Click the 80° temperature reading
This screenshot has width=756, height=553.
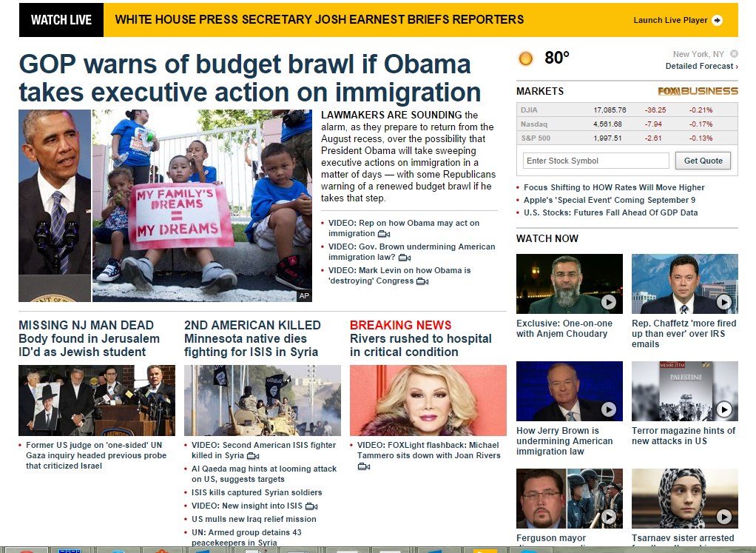click(557, 58)
